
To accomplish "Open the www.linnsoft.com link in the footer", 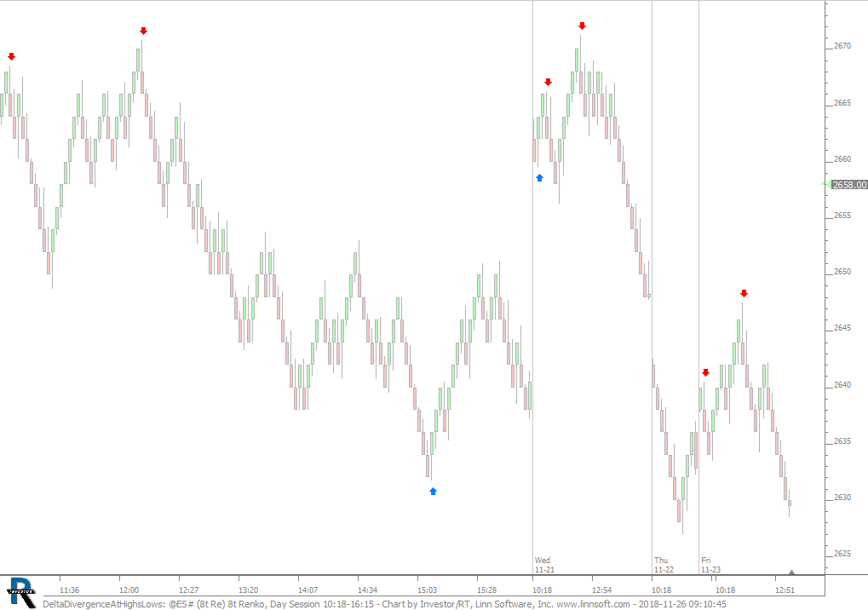I will pyautogui.click(x=593, y=604).
